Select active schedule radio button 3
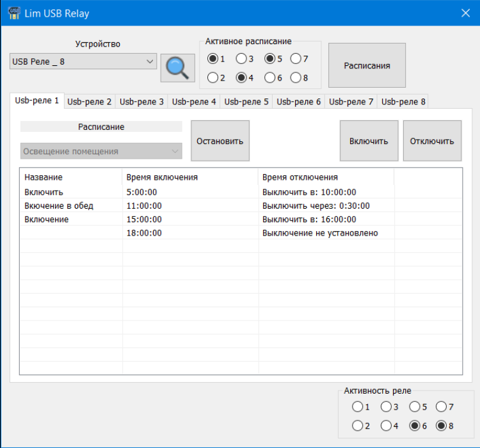Image resolution: width=480 pixels, height=448 pixels. [241, 59]
